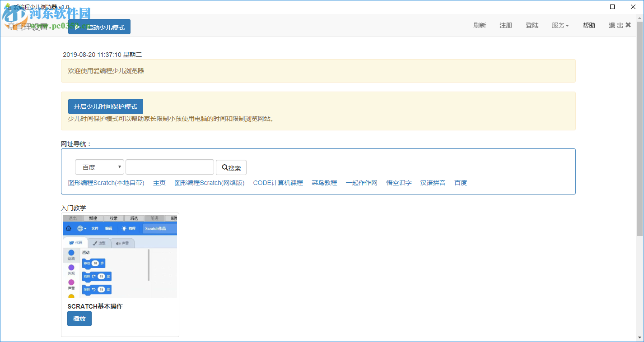Viewport: 644px width, 342px height.
Task: Click the X icon next to 退出
Action: [x=628, y=25]
